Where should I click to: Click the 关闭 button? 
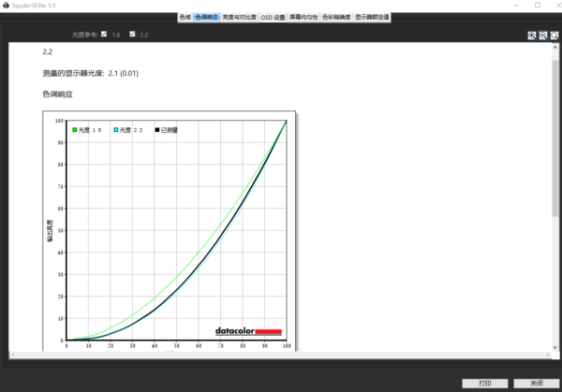tap(536, 384)
